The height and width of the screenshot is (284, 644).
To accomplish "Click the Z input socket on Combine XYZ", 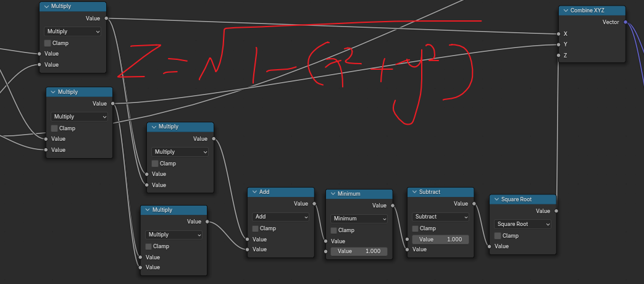I will click(558, 56).
